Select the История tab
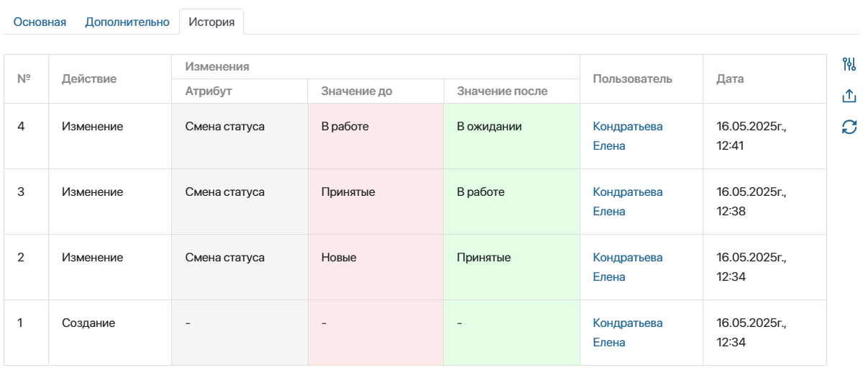The width and height of the screenshot is (868, 373). (211, 22)
